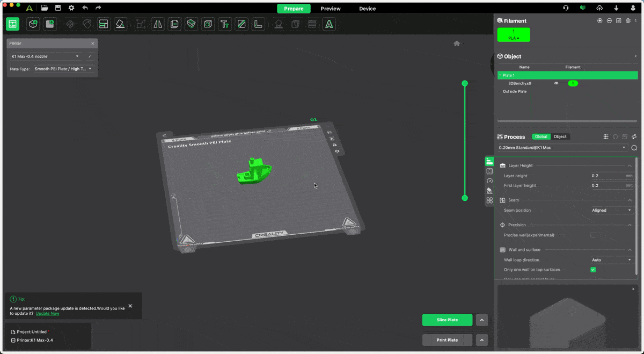This screenshot has height=354, width=644.
Task: Uncheck Only one wall on top surfaces
Action: (x=593, y=270)
